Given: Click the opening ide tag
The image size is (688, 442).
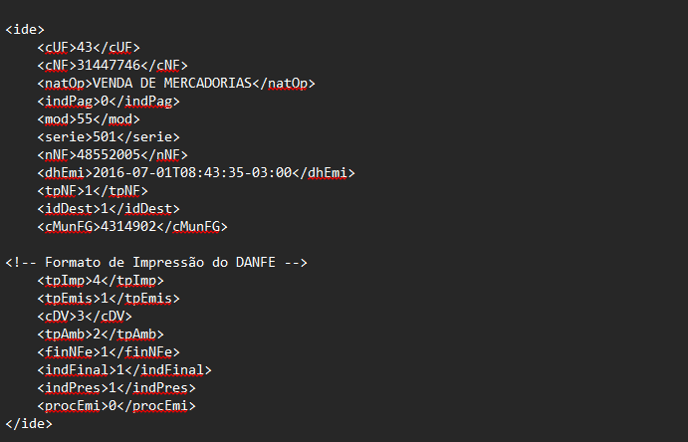Looking at the screenshot, I should click(x=25, y=29).
